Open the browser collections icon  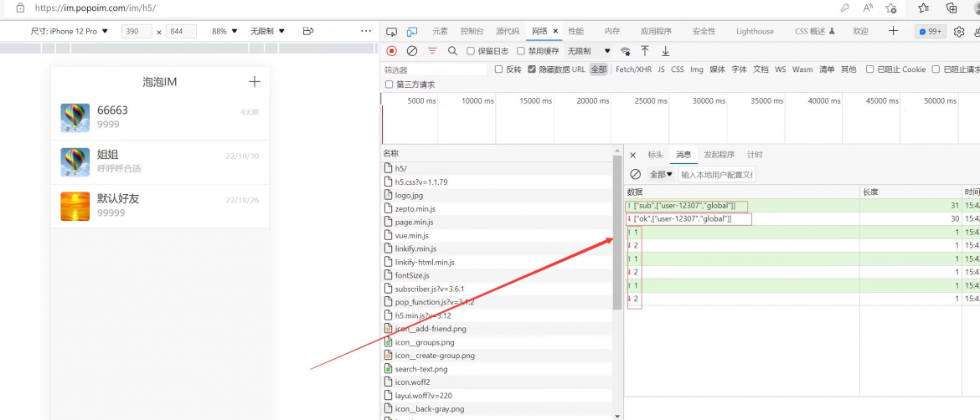click(x=952, y=8)
